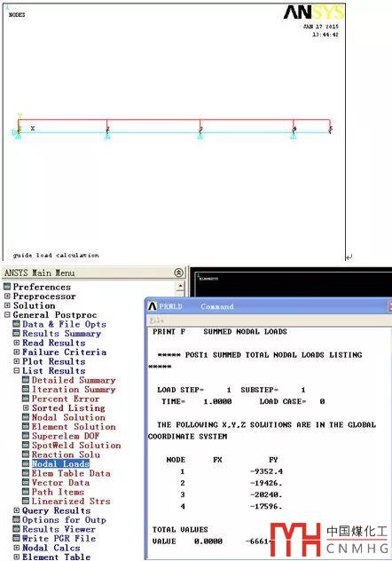This screenshot has height=561, width=392.
Task: Expand the Preprocessor branch
Action: [7, 296]
